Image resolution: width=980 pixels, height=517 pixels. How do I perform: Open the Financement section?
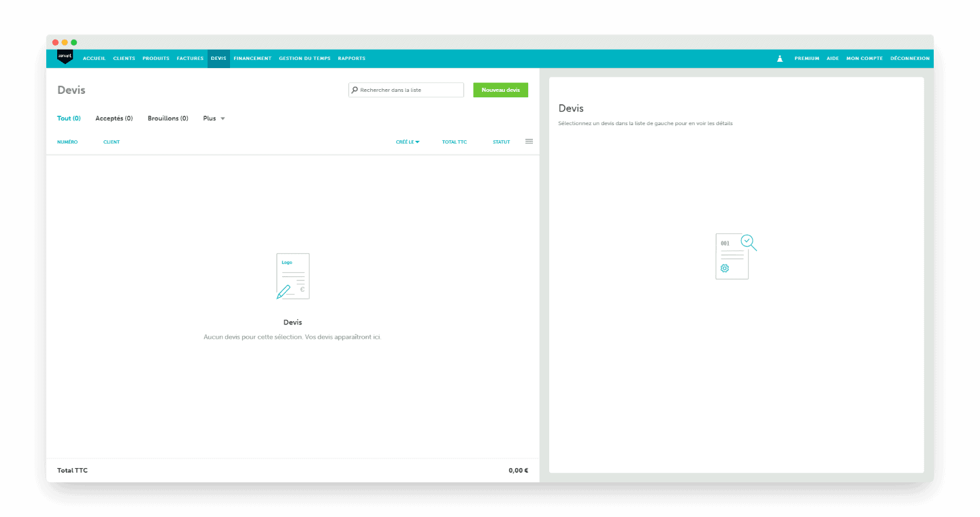coord(252,59)
